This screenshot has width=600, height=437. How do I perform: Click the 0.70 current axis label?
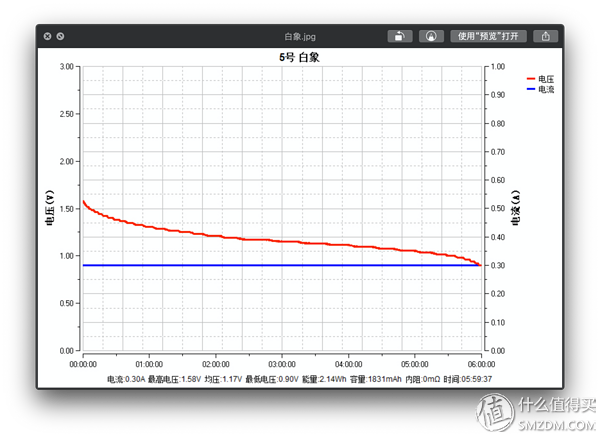498,152
